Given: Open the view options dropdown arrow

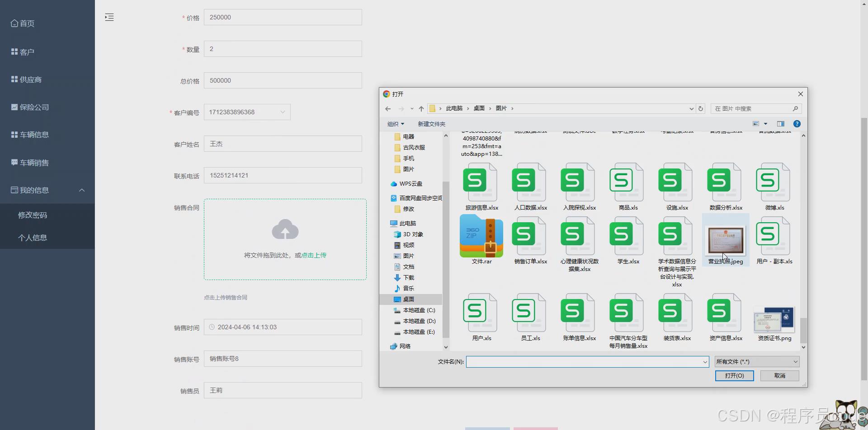Looking at the screenshot, I should [765, 124].
